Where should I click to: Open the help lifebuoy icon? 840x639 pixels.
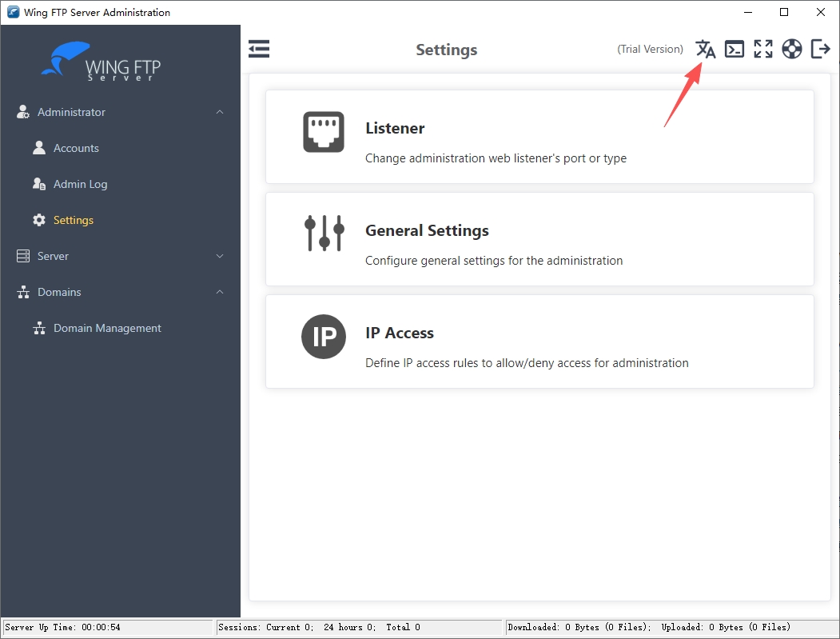coord(792,49)
